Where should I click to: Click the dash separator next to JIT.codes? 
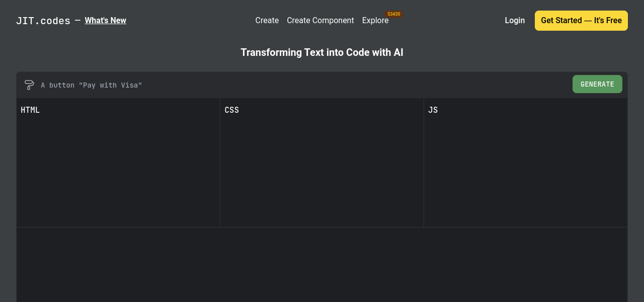pyautogui.click(x=77, y=20)
